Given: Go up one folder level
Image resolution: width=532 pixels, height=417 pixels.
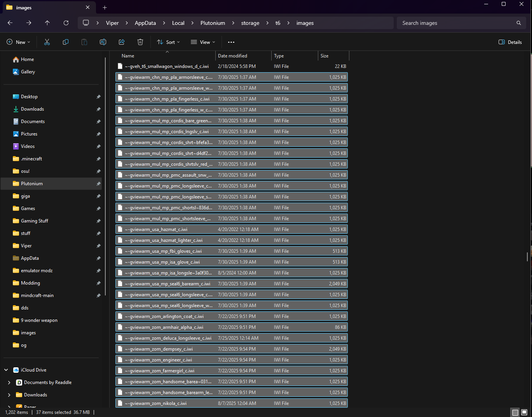Looking at the screenshot, I should point(47,23).
